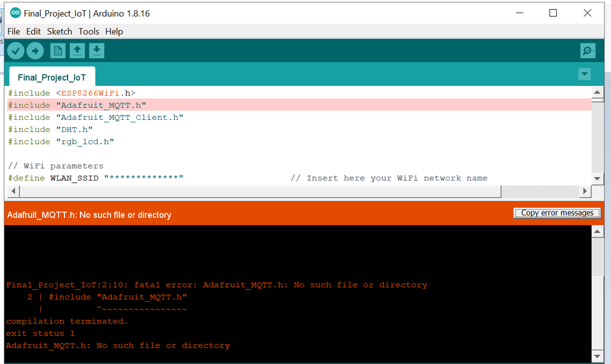Click the Verify checkmark button
Image resolution: width=611 pixels, height=364 pixels.
point(16,51)
